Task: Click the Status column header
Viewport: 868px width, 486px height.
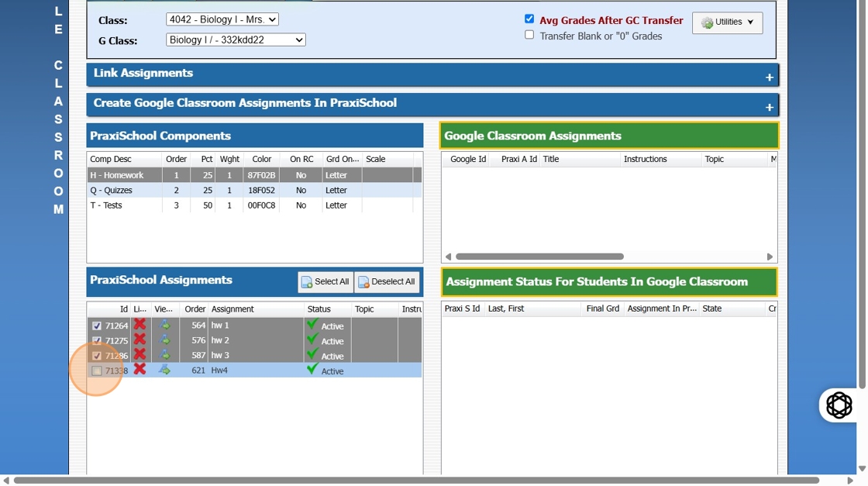Action: [x=319, y=308]
